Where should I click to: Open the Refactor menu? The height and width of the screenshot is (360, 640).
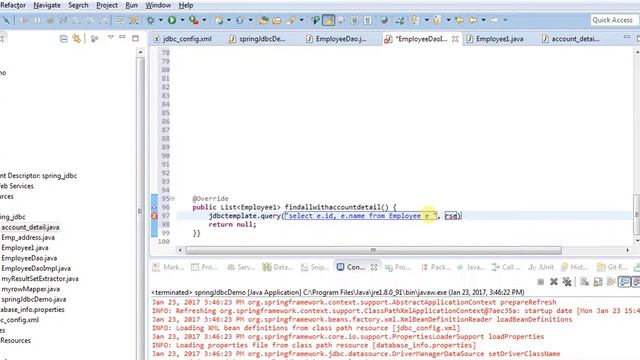coord(13,5)
